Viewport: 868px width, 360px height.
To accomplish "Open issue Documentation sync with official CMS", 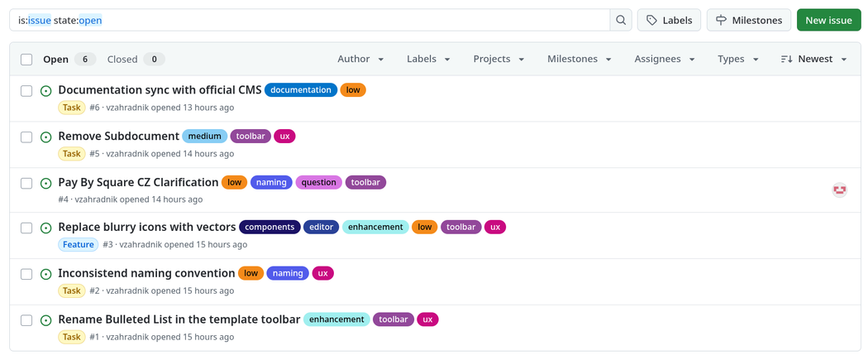I will pyautogui.click(x=160, y=89).
